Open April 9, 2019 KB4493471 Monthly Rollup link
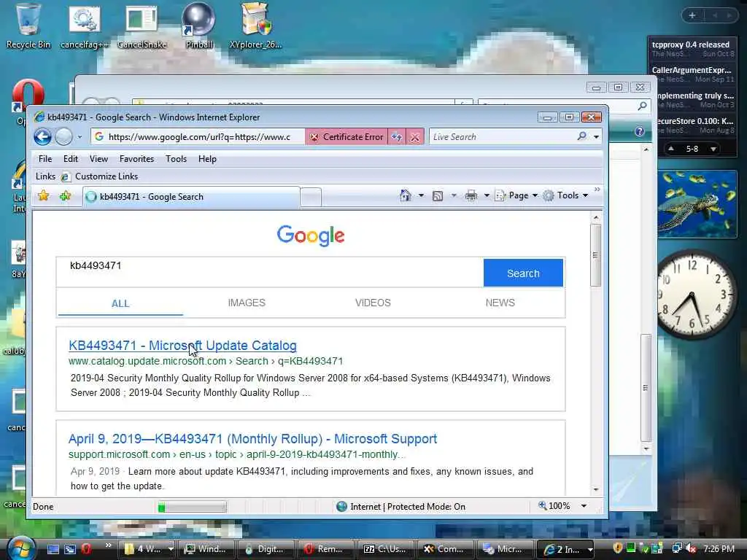Viewport: 747px width, 560px height. [x=252, y=439]
